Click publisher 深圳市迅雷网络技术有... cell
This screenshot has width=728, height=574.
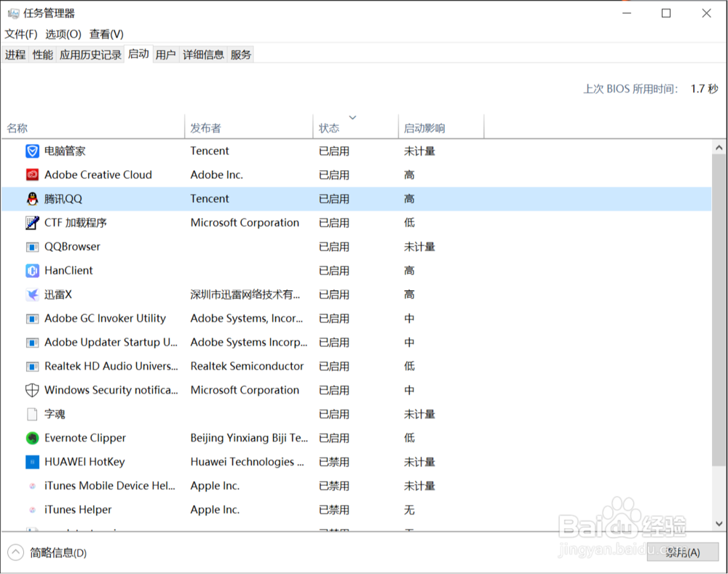pos(245,295)
